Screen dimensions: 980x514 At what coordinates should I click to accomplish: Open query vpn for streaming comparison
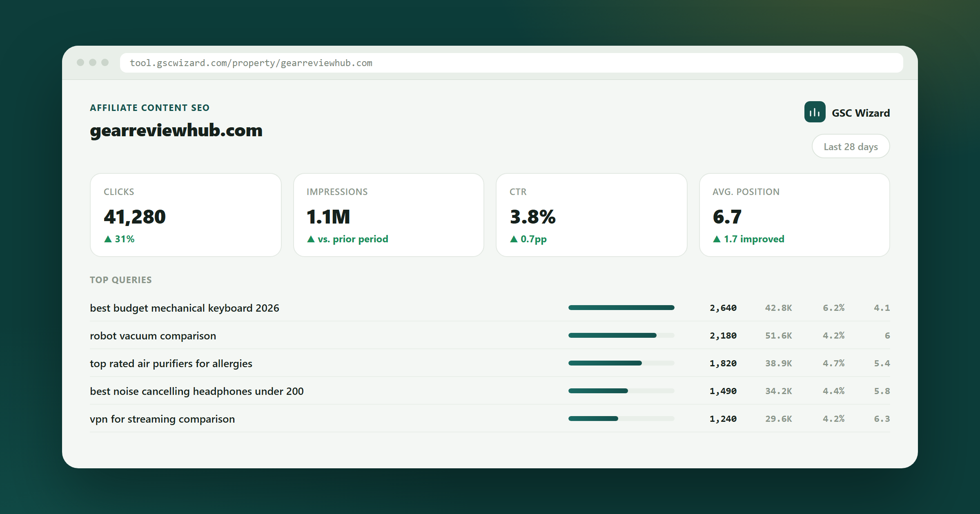pyautogui.click(x=163, y=419)
